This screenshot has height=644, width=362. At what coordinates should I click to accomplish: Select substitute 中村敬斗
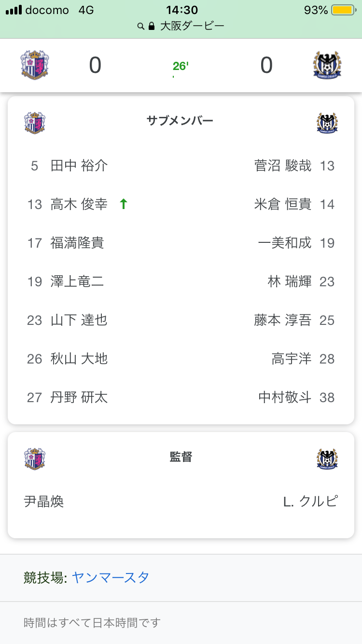285,397
